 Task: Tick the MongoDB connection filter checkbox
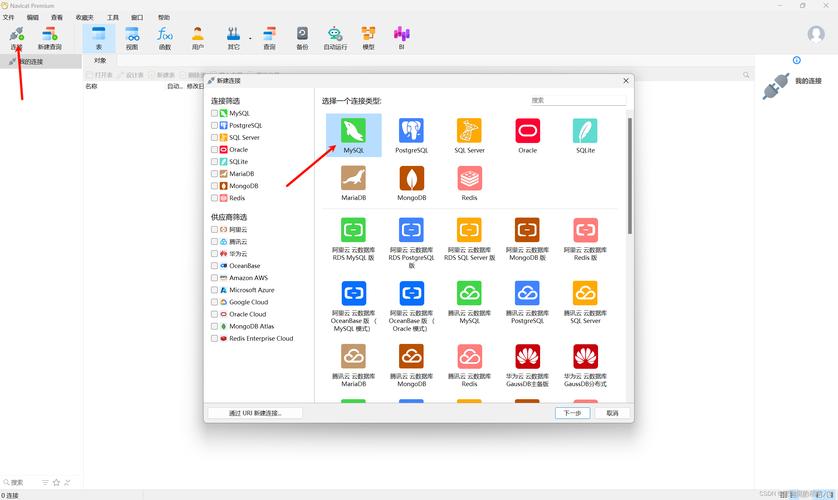(x=214, y=186)
